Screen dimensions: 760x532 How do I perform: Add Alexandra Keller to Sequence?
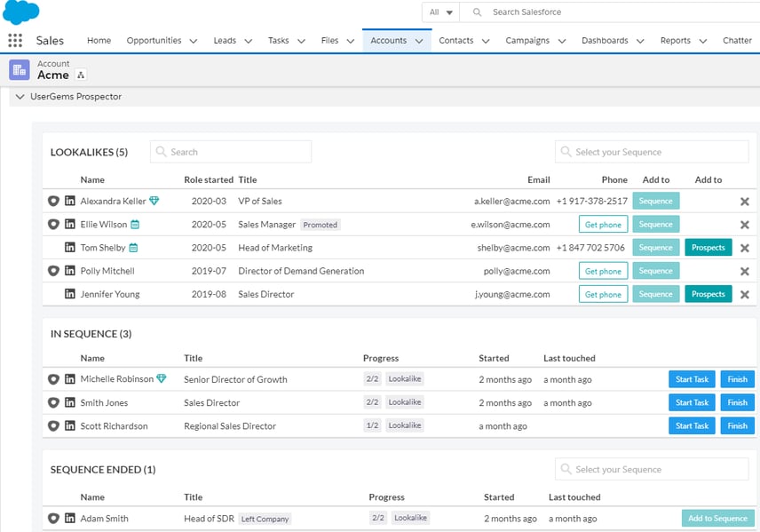tap(656, 201)
